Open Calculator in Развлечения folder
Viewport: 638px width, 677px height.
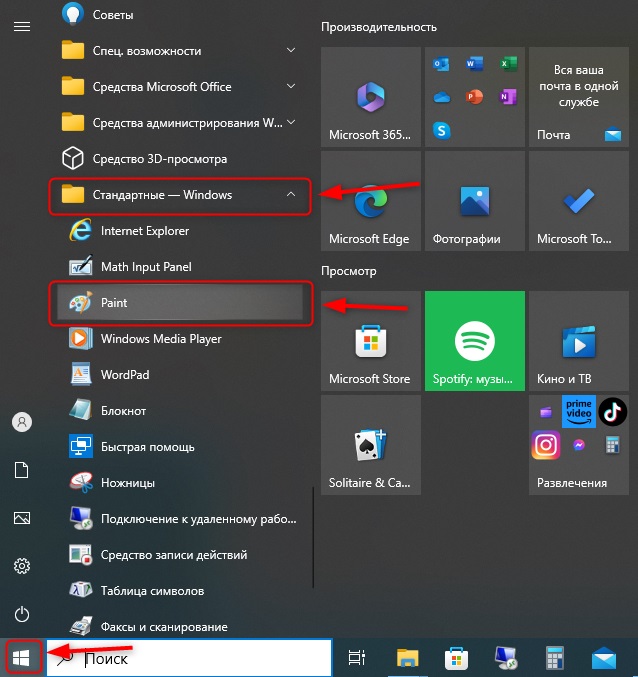coord(613,445)
